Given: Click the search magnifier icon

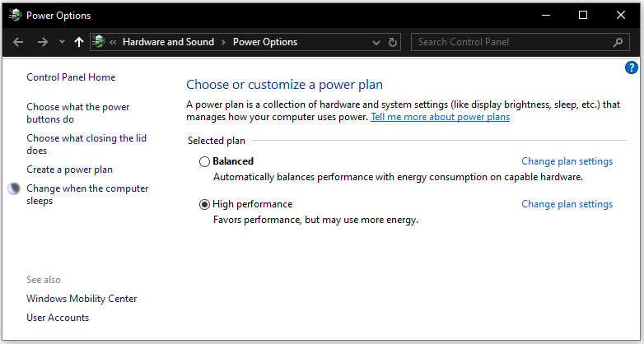Looking at the screenshot, I should [618, 42].
